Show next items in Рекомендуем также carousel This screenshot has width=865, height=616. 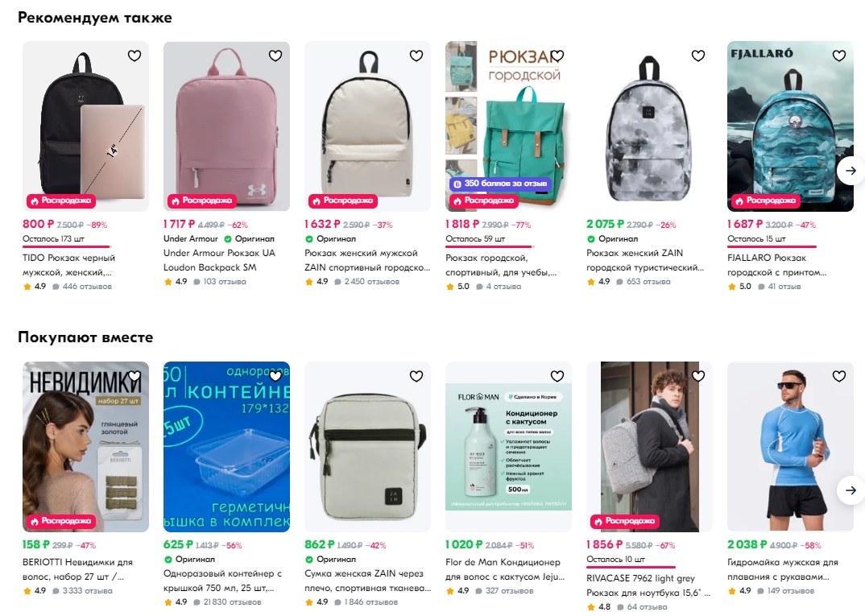[x=851, y=171]
